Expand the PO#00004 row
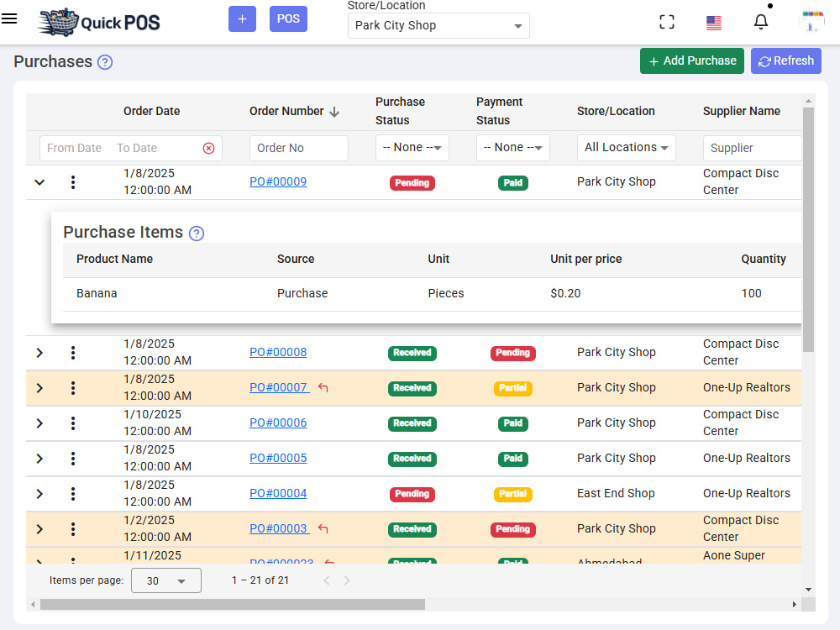 click(39, 494)
